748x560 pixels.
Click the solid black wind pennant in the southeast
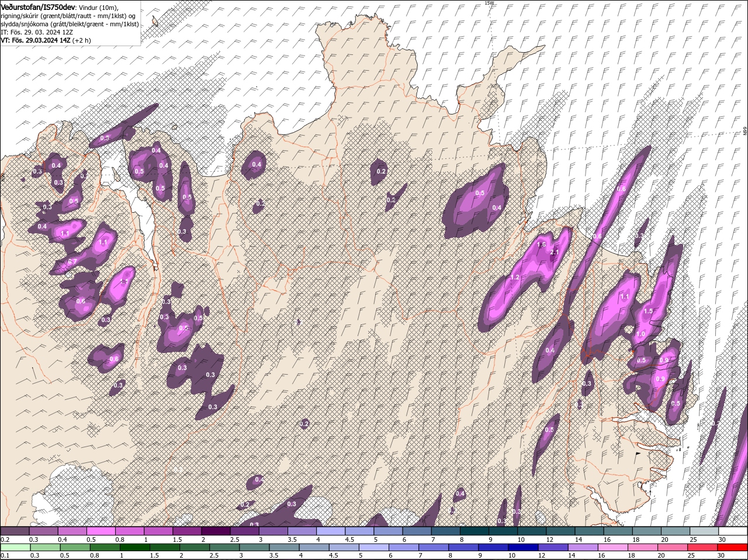(x=639, y=453)
